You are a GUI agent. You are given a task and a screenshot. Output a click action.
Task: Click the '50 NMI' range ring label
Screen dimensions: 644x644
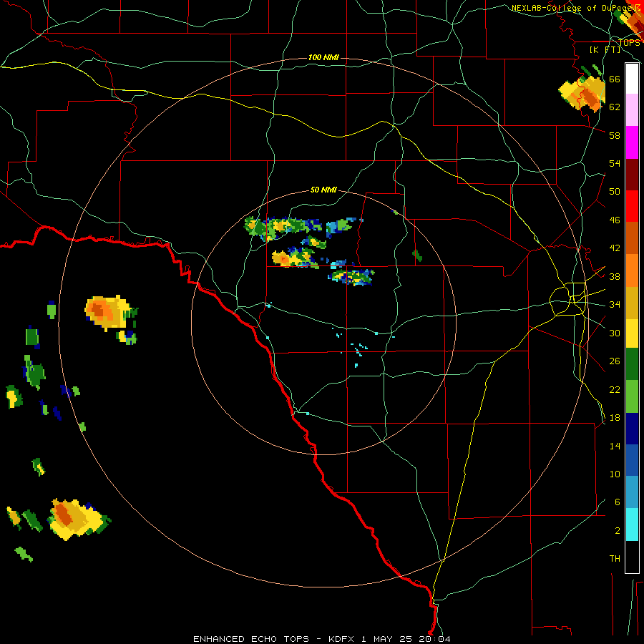pos(323,190)
